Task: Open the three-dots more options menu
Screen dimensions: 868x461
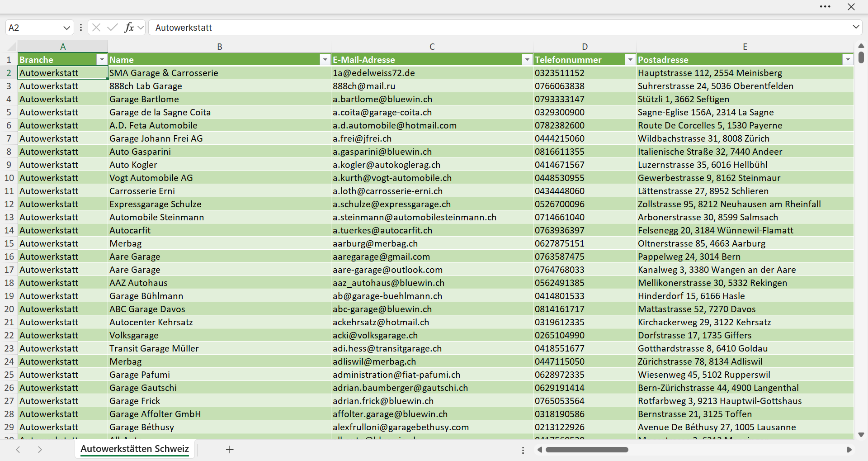Action: pos(825,7)
